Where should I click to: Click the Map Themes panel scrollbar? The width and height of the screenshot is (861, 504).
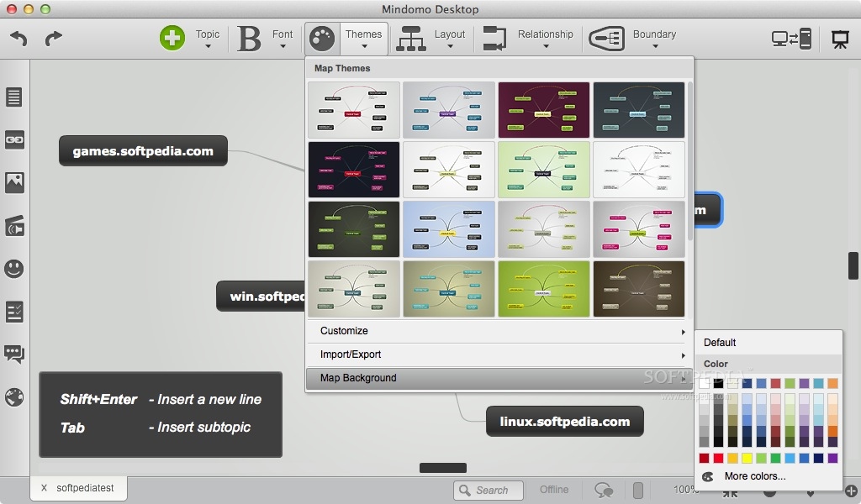(689, 161)
